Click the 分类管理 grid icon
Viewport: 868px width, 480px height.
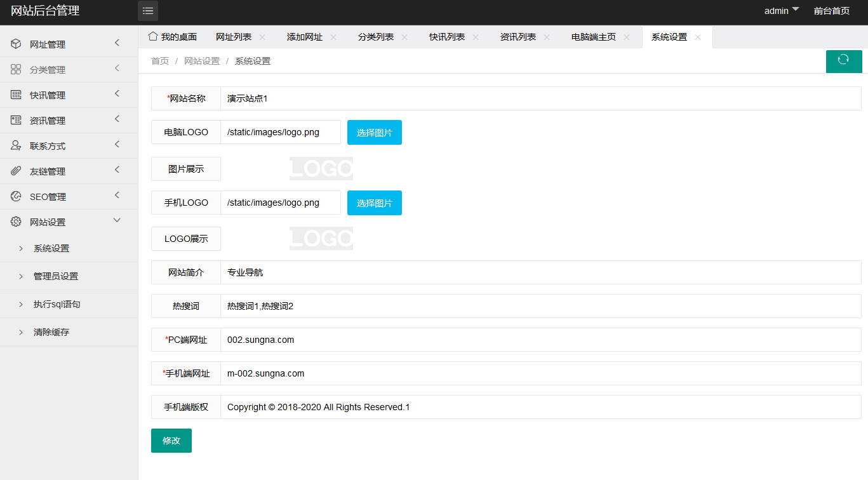(16, 69)
